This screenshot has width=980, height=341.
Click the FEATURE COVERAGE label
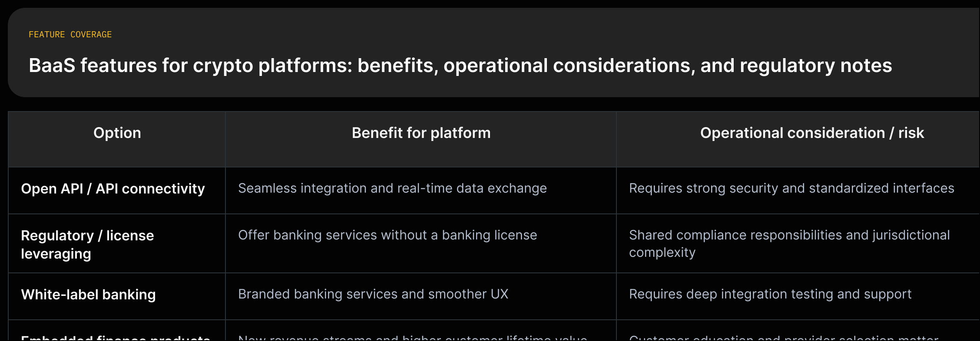tap(70, 34)
